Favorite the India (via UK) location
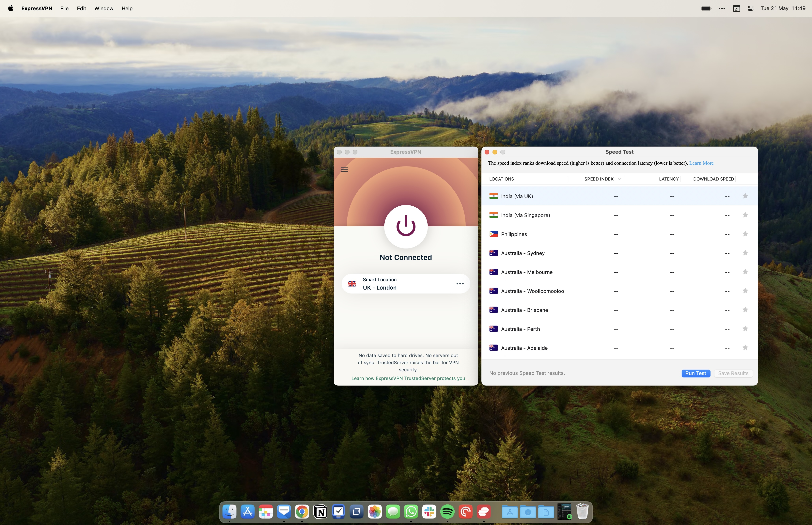The height and width of the screenshot is (525, 812). pos(745,196)
